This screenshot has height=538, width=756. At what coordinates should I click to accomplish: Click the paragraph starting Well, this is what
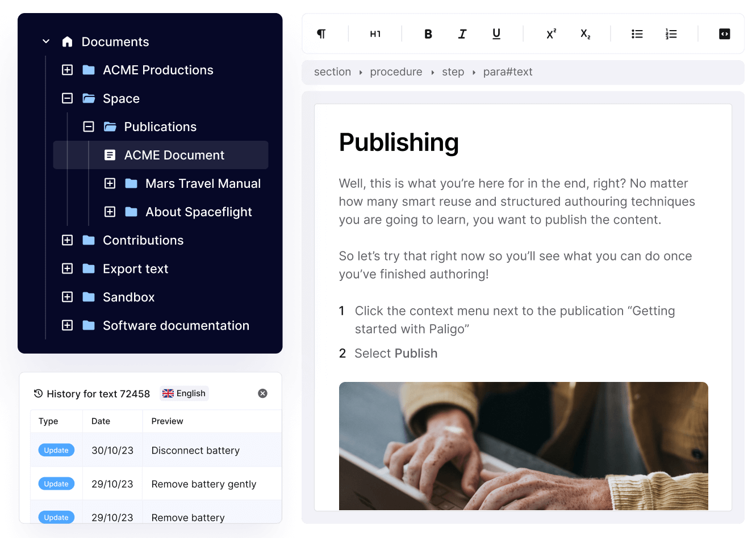pos(517,201)
